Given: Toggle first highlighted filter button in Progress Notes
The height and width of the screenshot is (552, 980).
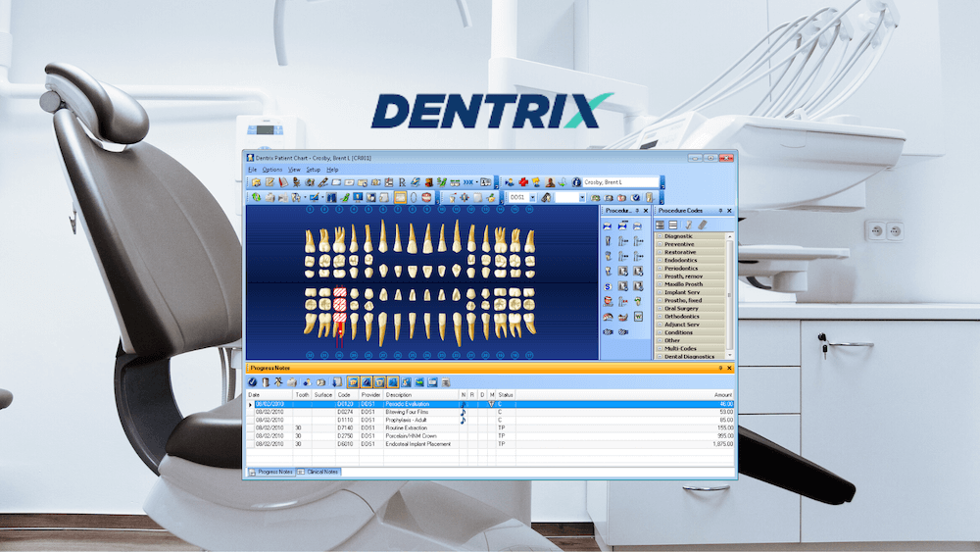Looking at the screenshot, I should [353, 382].
